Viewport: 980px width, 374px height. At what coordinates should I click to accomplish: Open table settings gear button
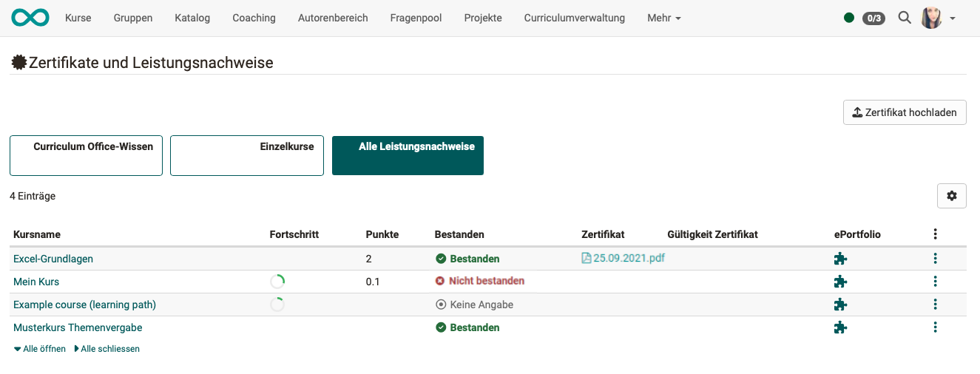(x=951, y=196)
